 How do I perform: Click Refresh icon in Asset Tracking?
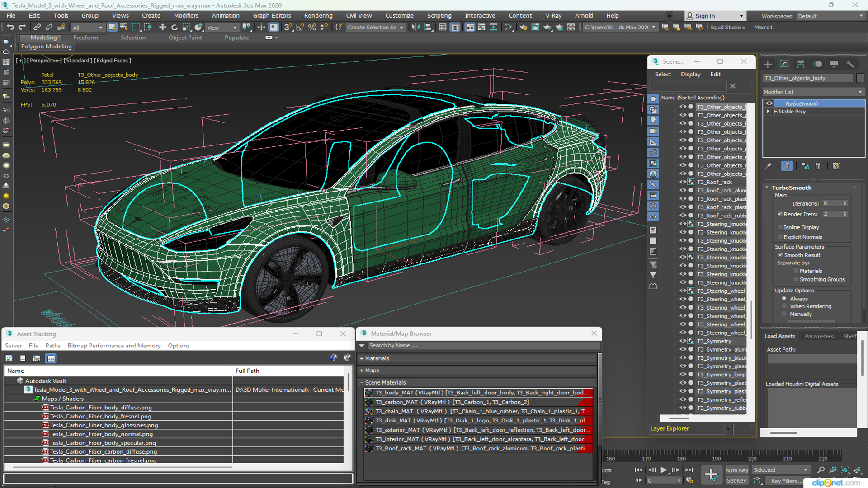(x=9, y=358)
